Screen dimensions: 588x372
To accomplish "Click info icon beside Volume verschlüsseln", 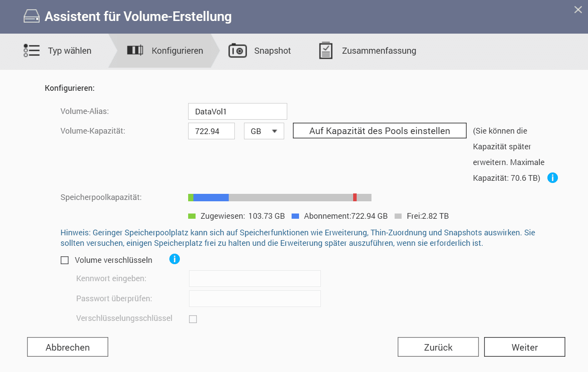I will tap(174, 259).
